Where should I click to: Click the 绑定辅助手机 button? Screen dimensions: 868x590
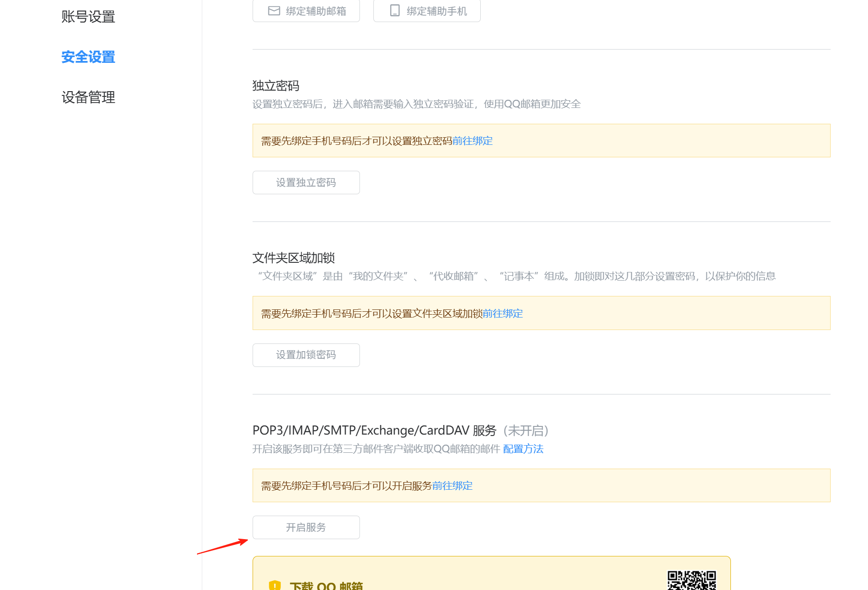[427, 11]
